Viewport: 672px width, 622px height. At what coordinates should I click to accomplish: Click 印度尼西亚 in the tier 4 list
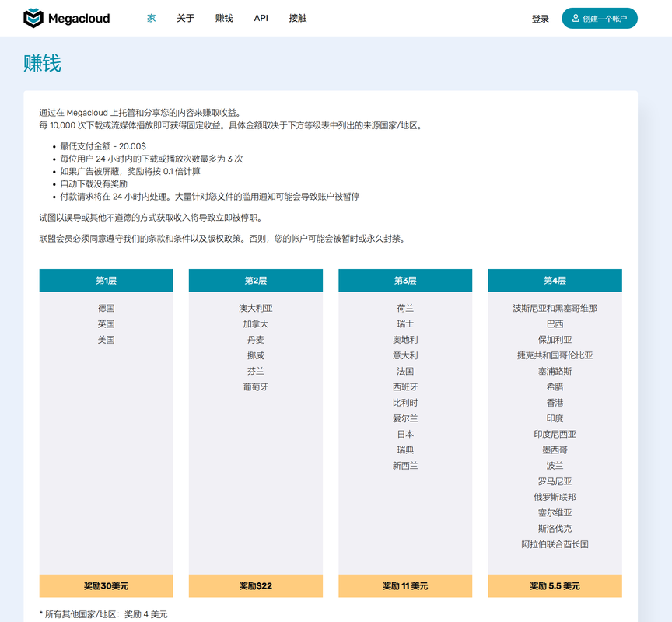(555, 435)
